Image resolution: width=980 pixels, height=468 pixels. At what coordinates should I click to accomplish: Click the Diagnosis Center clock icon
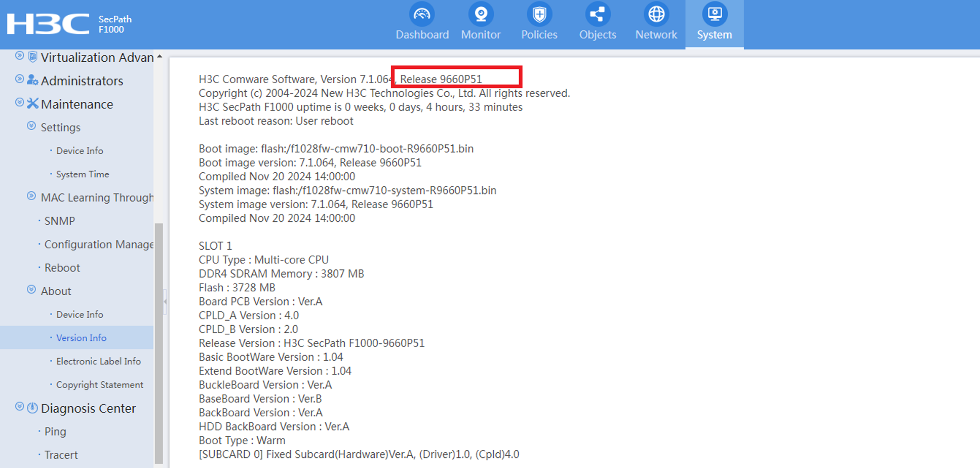click(x=32, y=408)
